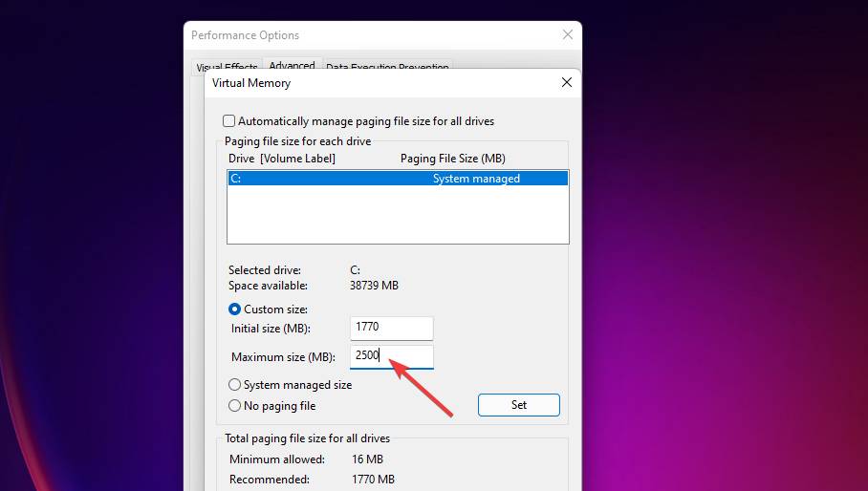The width and height of the screenshot is (868, 491).
Task: Close the Virtual Memory dialog
Action: pyautogui.click(x=566, y=82)
